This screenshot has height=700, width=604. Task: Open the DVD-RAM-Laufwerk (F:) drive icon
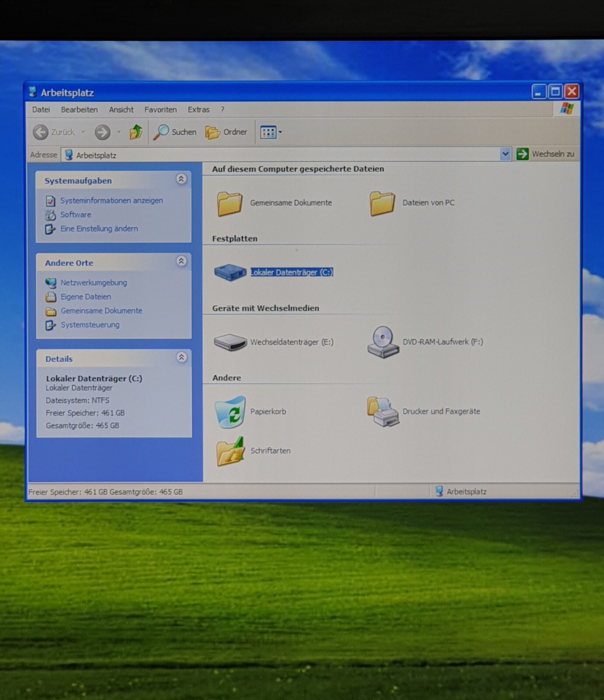click(383, 342)
